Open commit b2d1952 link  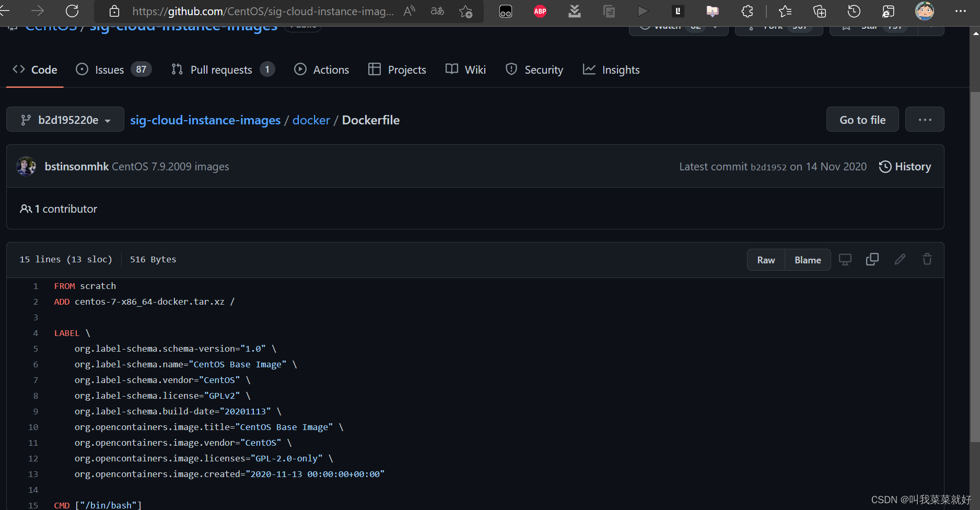[768, 167]
